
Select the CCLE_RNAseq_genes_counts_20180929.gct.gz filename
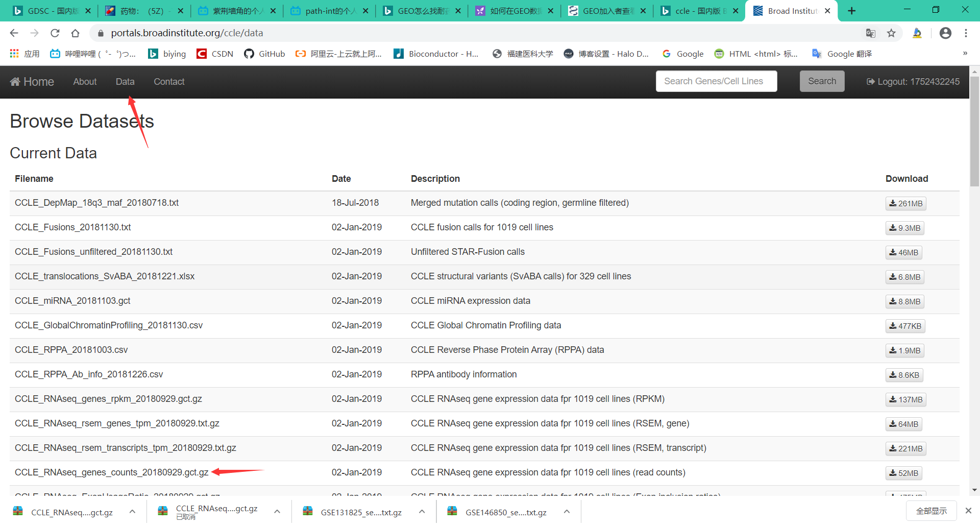(x=112, y=472)
